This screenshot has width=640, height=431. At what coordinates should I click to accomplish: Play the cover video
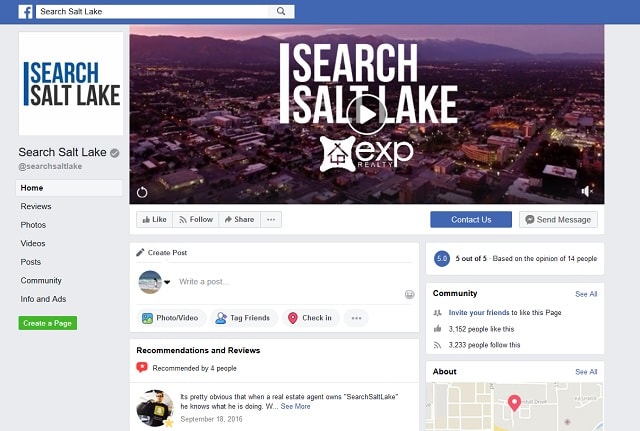pos(366,115)
